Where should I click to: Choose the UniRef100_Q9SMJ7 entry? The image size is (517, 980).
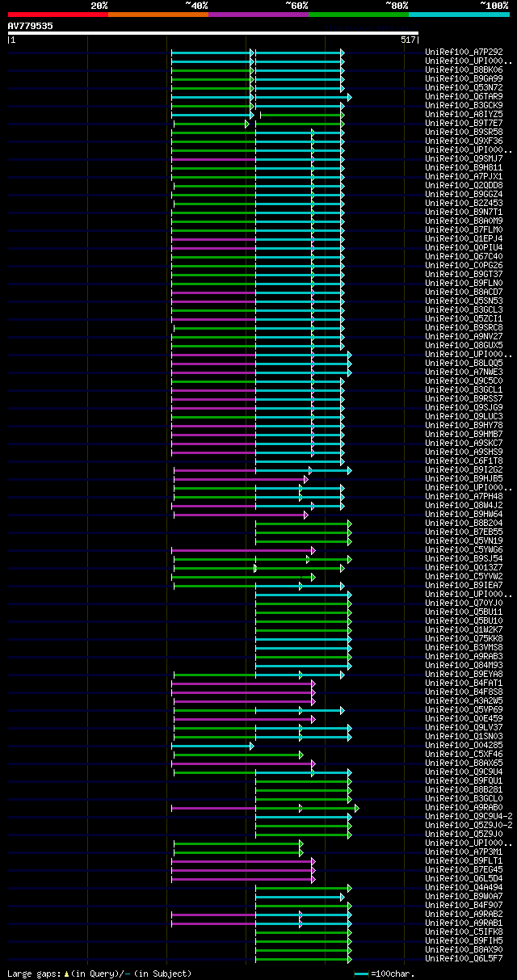coord(465,158)
